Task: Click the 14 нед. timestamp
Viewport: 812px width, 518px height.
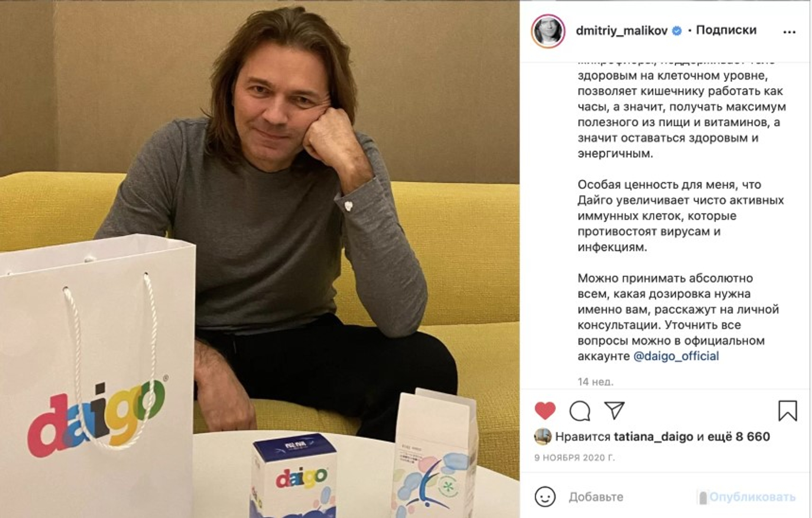Action: coord(595,382)
